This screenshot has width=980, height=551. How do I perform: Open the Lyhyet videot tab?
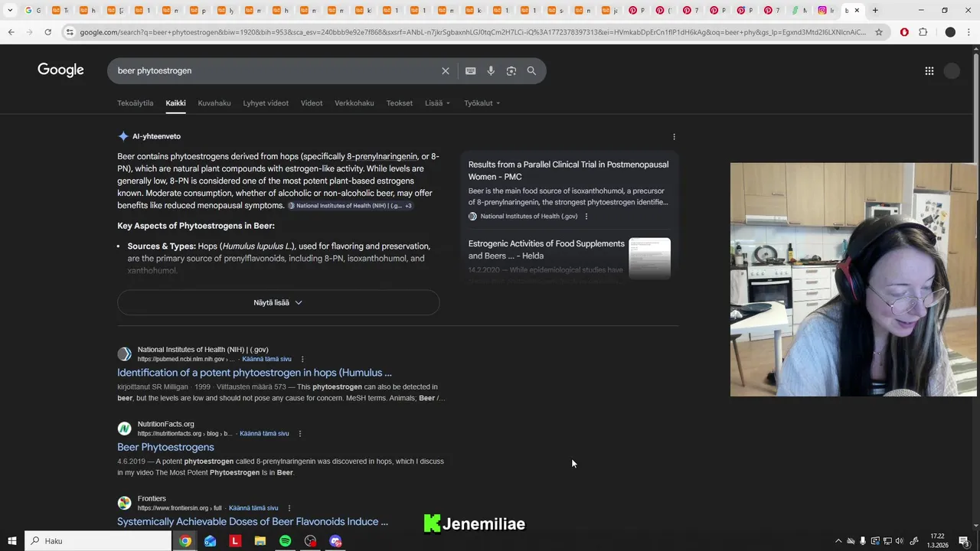[266, 103]
